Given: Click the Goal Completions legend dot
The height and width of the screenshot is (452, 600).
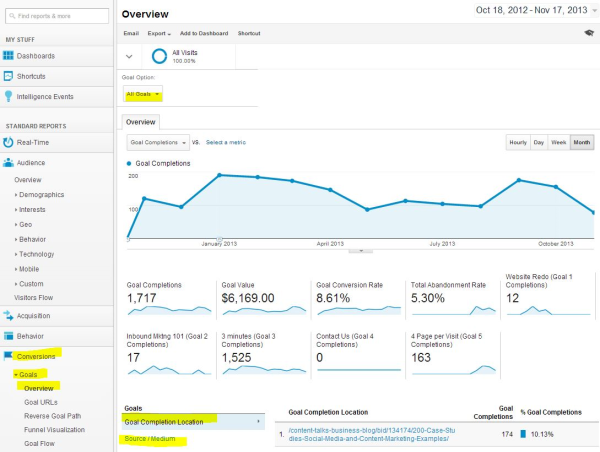Looking at the screenshot, I should coord(129,163).
